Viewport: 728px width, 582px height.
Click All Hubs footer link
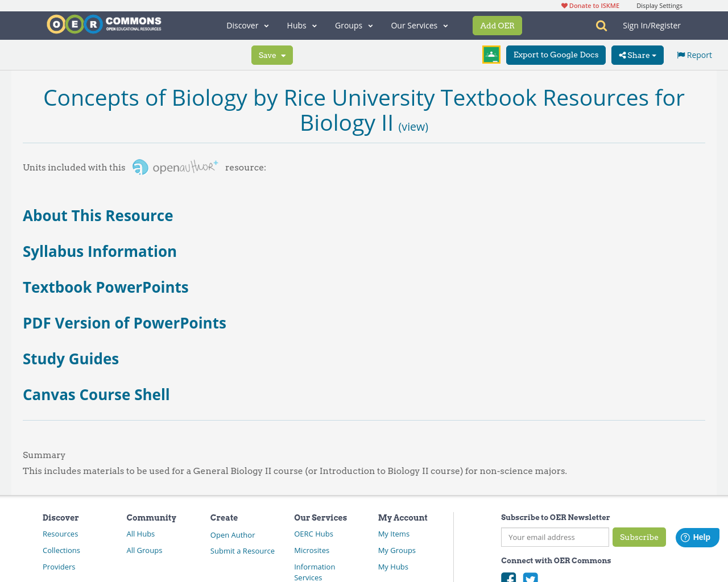click(140, 534)
